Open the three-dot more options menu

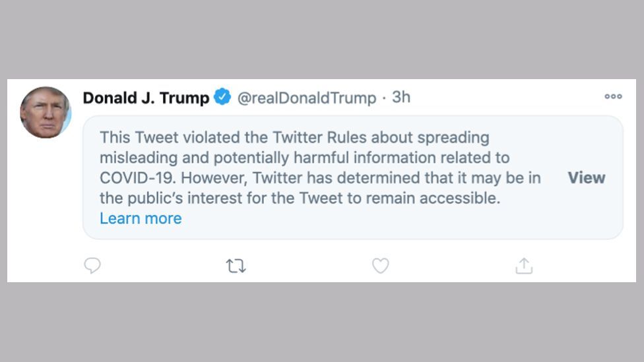click(613, 97)
